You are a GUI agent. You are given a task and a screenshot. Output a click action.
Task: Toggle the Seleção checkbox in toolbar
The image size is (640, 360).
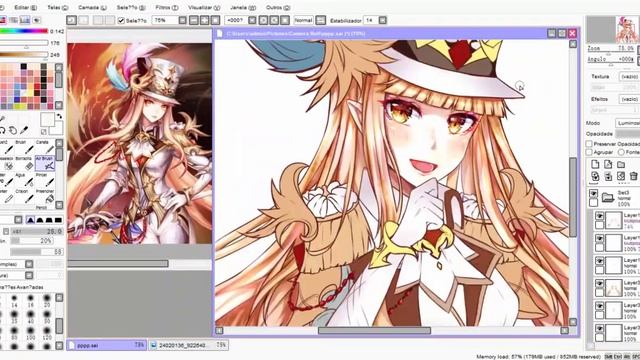(x=121, y=20)
